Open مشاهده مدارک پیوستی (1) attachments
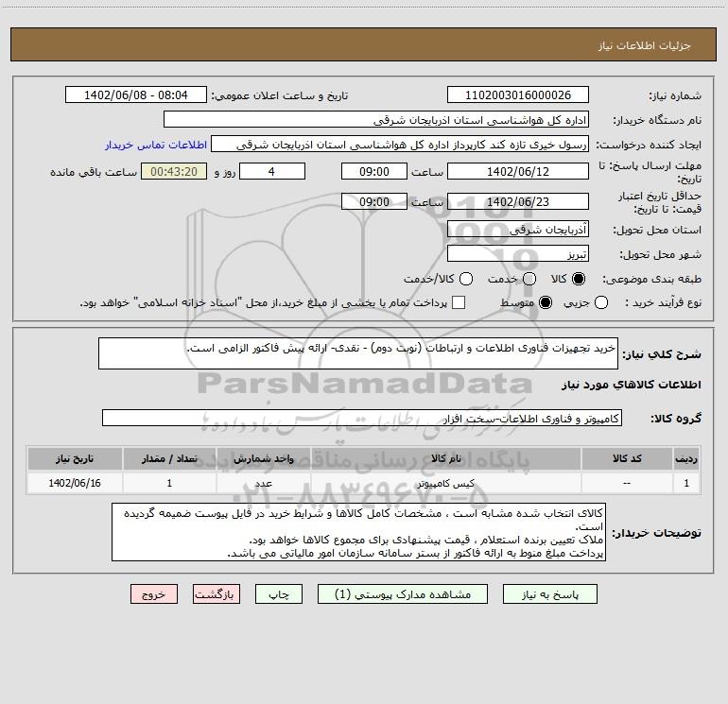 [403, 594]
